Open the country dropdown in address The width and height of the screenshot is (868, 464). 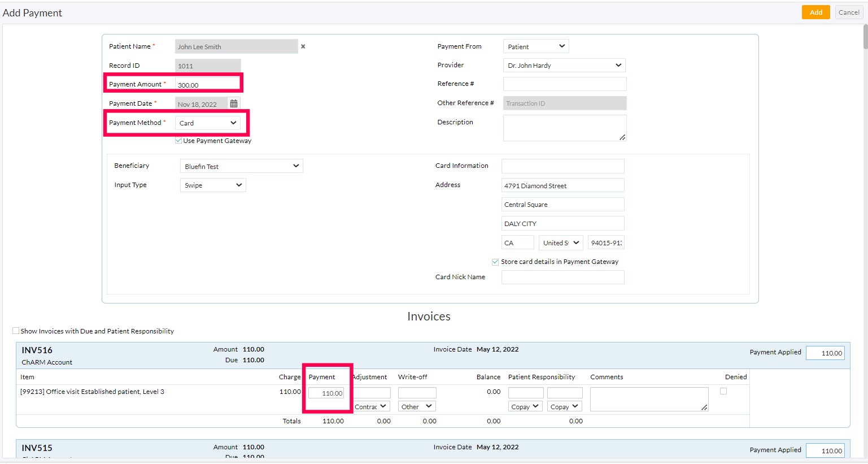coord(561,243)
